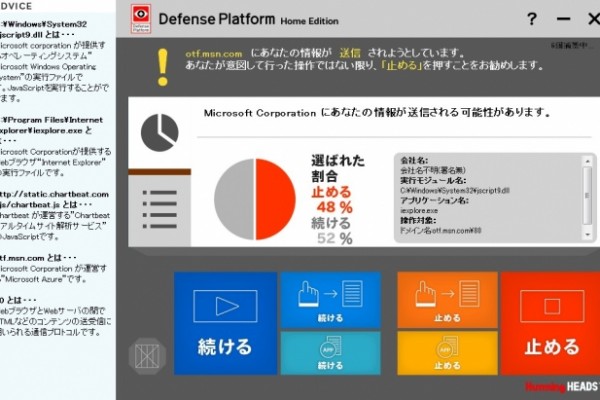Click the hexagonal box icon at bottom left
Viewport: 600px width, 400px height.
pyautogui.click(x=147, y=356)
